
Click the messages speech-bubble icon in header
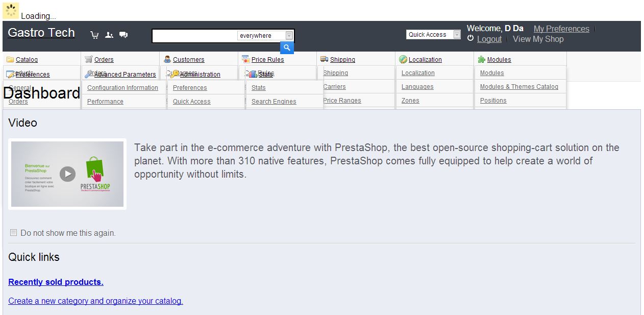click(x=123, y=35)
